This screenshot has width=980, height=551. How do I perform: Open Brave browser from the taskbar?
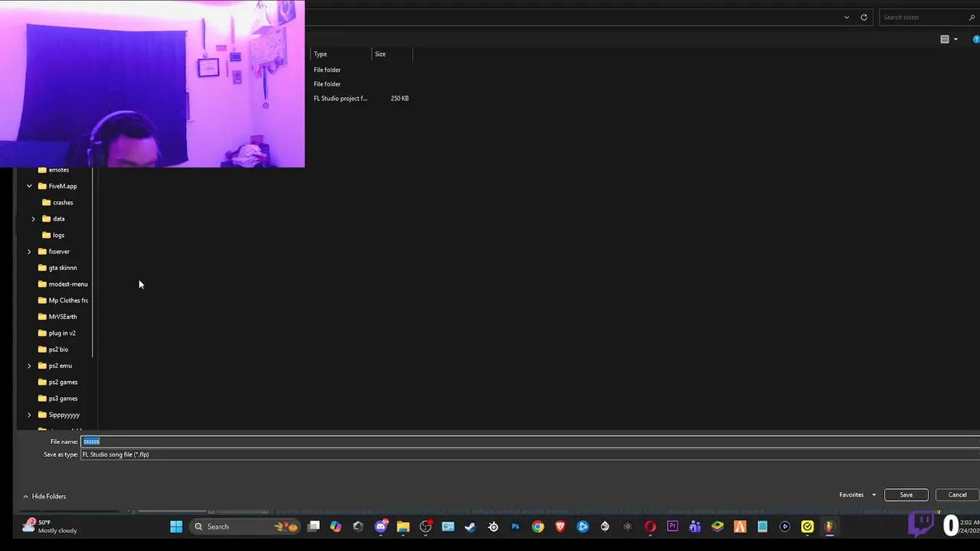(x=560, y=527)
